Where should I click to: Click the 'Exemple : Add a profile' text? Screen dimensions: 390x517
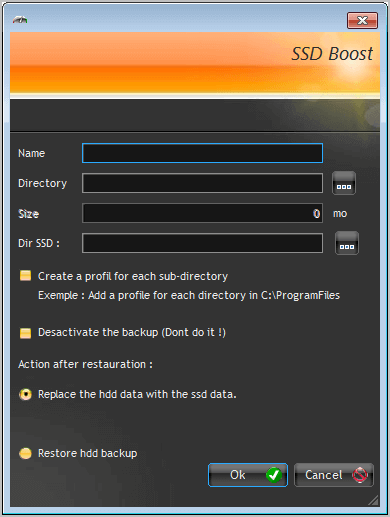point(189,295)
